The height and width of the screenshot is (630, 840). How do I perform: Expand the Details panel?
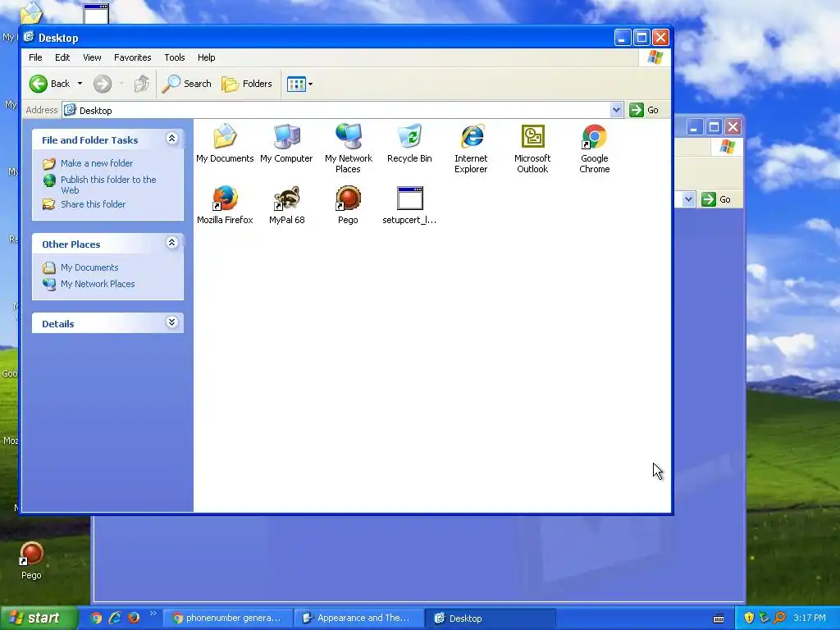point(171,322)
